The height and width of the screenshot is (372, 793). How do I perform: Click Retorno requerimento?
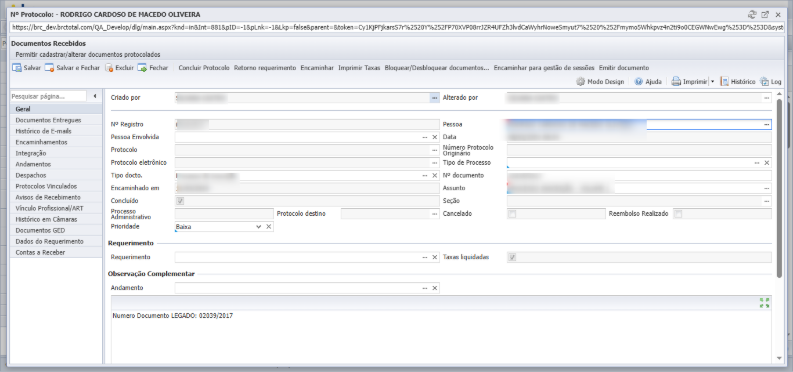(265, 68)
